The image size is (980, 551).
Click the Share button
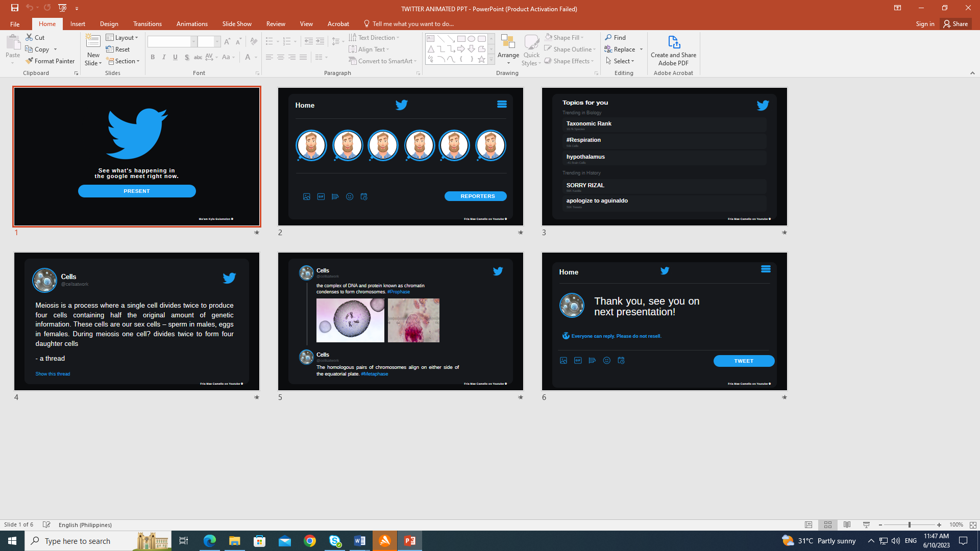pos(955,24)
